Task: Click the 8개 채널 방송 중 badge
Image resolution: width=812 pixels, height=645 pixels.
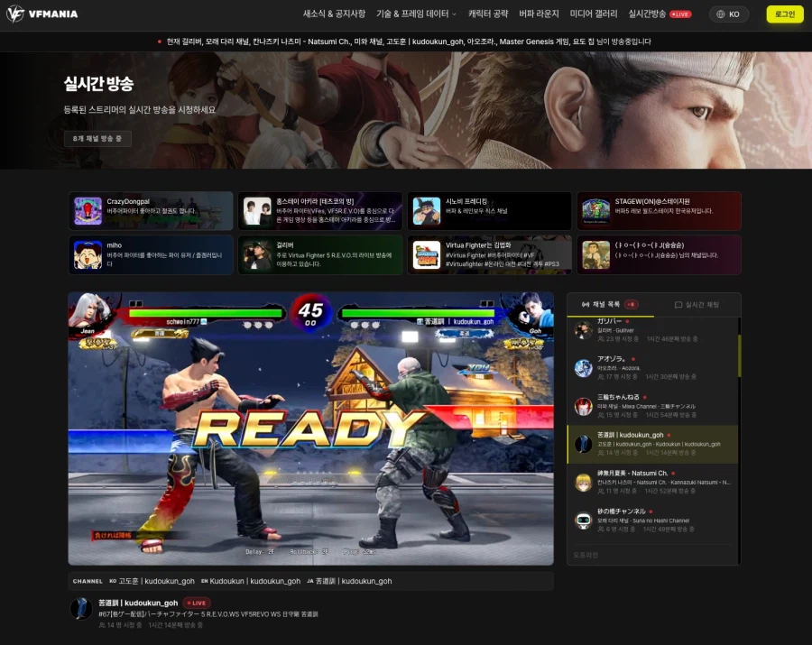Action: [x=97, y=139]
